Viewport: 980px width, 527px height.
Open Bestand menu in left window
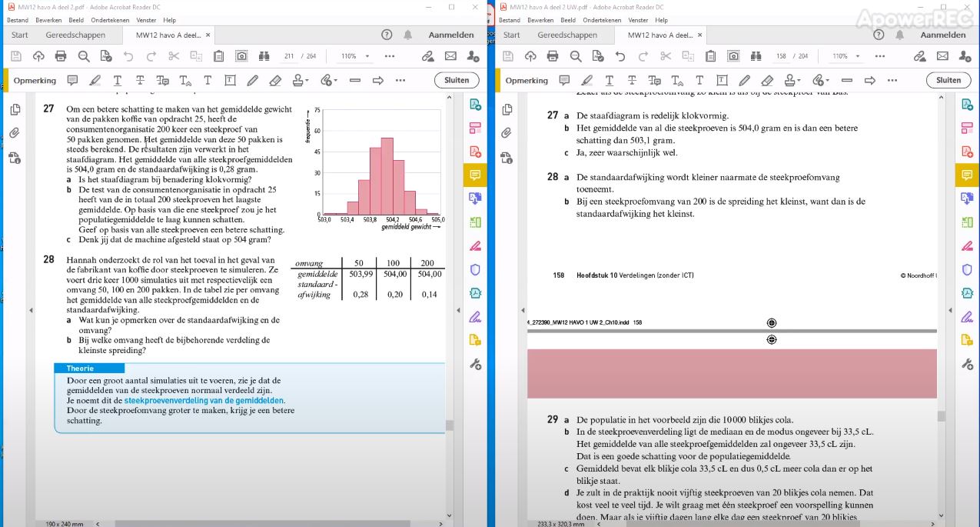(17, 20)
